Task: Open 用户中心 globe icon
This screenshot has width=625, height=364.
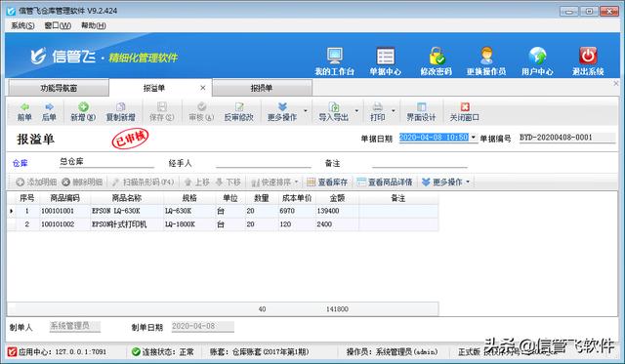Action: pyautogui.click(x=537, y=56)
